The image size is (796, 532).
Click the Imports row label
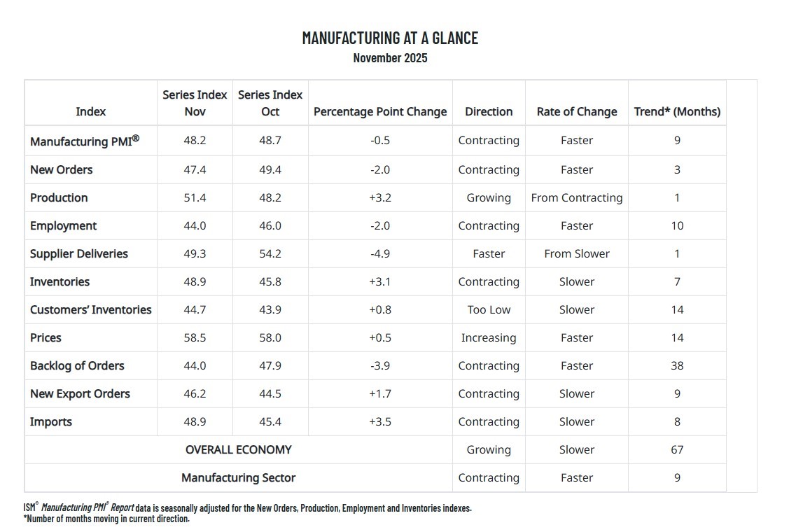[50, 421]
